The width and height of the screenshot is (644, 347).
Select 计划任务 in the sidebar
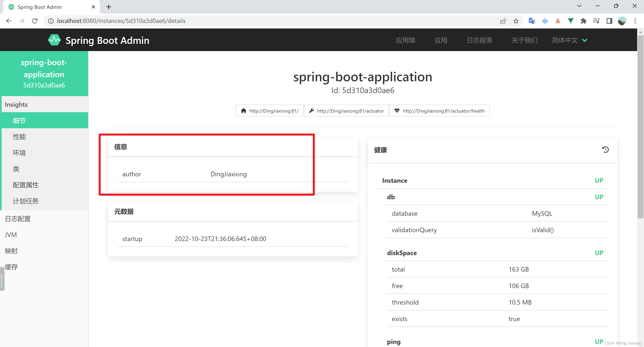[45, 201]
